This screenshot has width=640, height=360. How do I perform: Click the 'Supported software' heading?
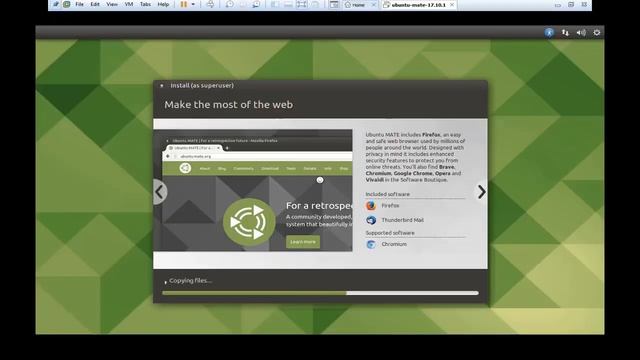pos(390,233)
